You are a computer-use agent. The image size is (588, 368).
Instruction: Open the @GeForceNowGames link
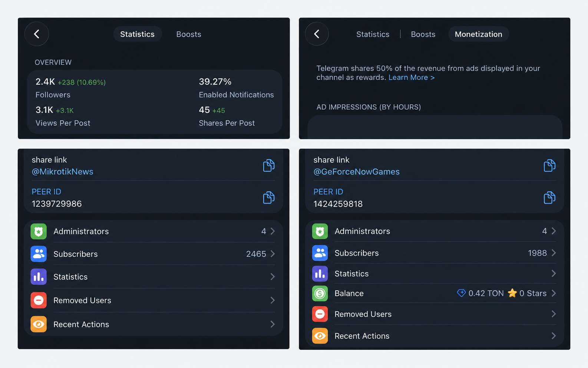pyautogui.click(x=357, y=172)
